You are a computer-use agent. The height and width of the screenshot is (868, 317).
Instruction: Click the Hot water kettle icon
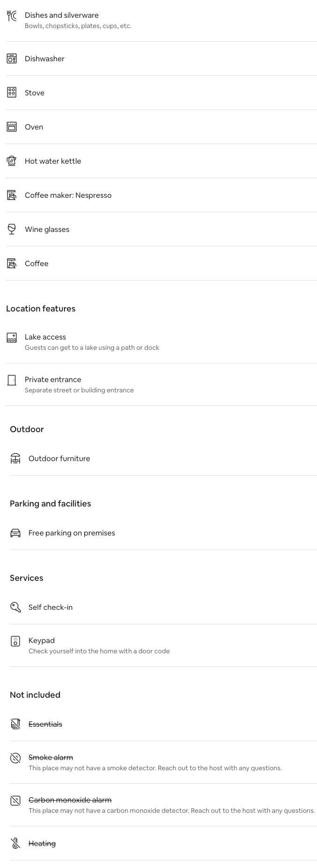click(x=12, y=161)
